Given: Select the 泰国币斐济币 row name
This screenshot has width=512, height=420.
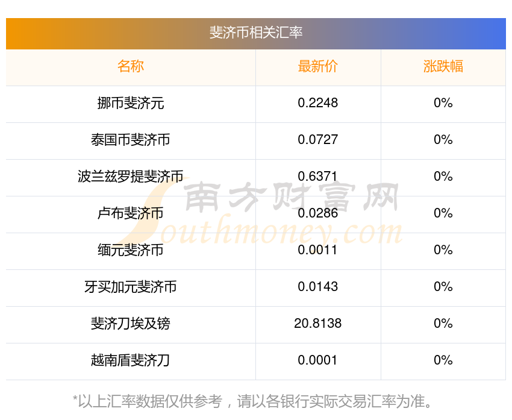Looking at the screenshot, I should (x=131, y=140).
